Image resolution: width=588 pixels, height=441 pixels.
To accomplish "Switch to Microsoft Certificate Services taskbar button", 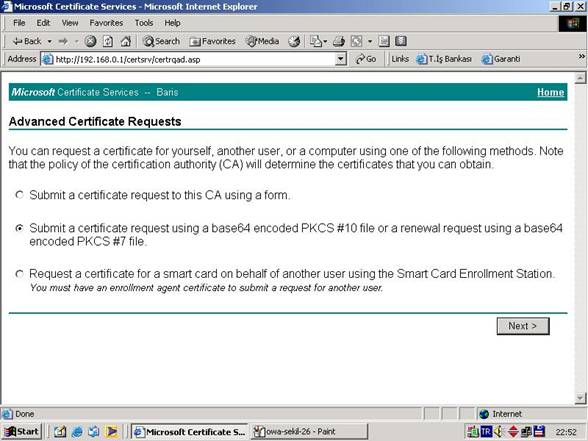I will (x=190, y=432).
